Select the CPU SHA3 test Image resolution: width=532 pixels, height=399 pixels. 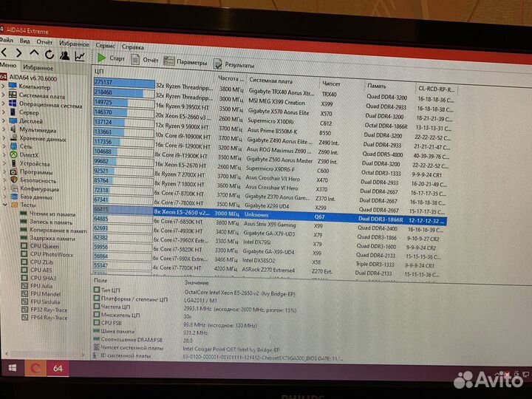coord(43,279)
